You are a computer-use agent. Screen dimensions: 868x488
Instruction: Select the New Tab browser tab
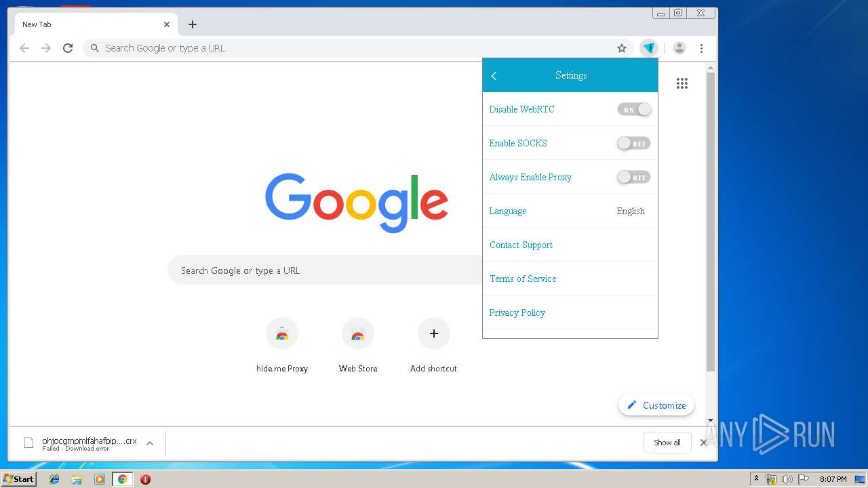coord(95,24)
